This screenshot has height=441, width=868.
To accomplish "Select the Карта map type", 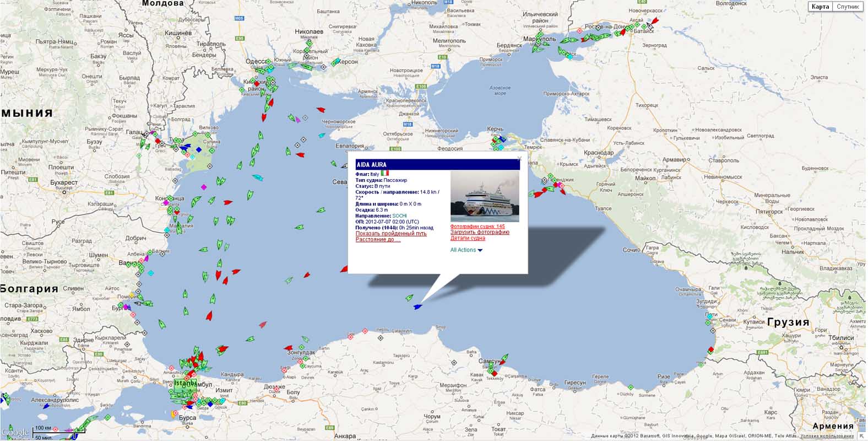I will click(820, 7).
